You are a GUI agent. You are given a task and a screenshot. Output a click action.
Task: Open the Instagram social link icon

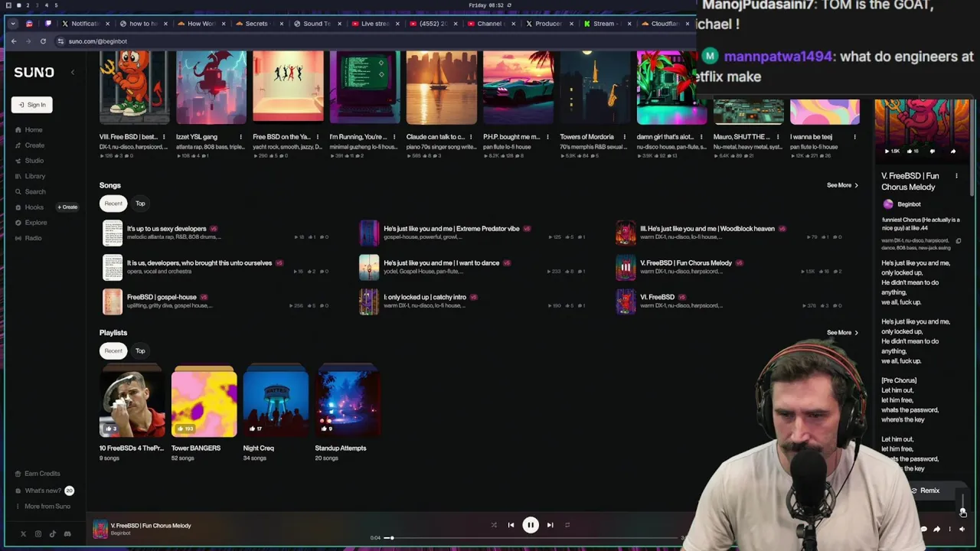coord(38,534)
